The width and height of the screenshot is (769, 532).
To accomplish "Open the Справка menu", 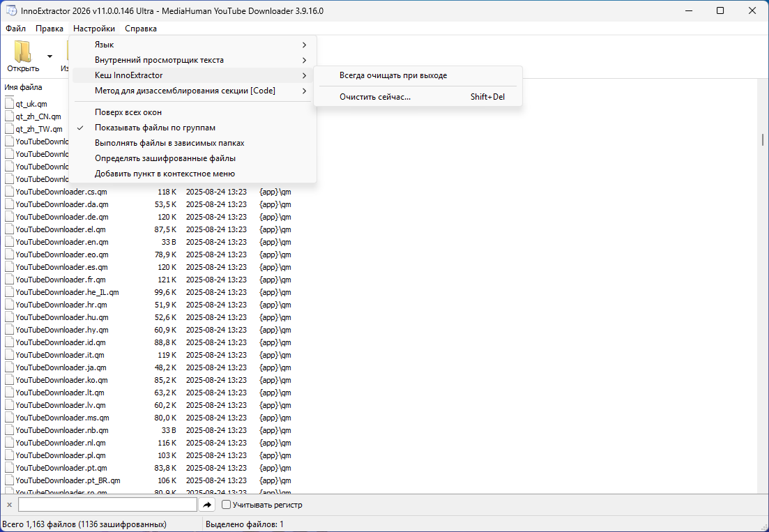I will click(141, 29).
